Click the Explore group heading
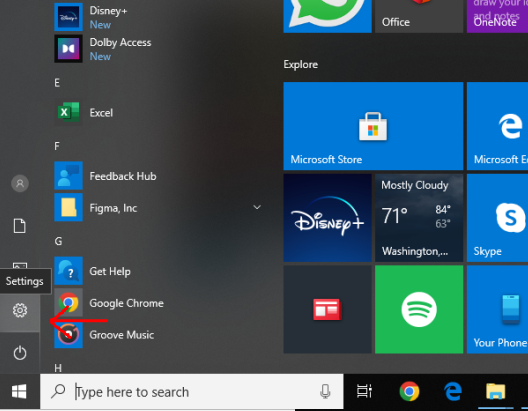The height and width of the screenshot is (411, 528). pyautogui.click(x=300, y=64)
